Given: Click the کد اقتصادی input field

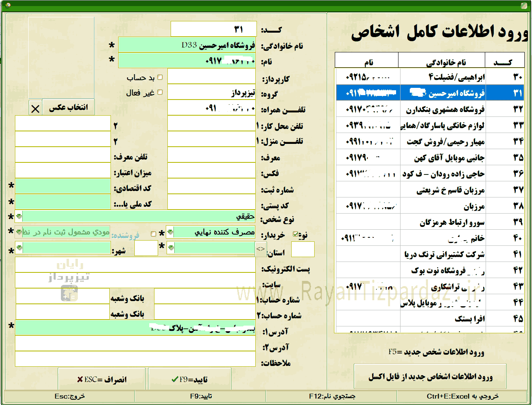Looking at the screenshot, I should tap(63, 187).
